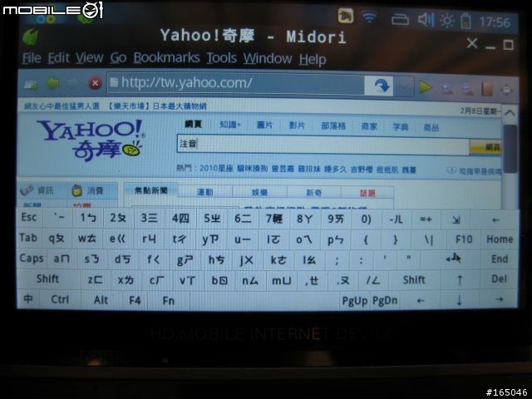The width and height of the screenshot is (532, 399).
Task: Click the green back arrow in toolbar
Action: pos(53,83)
